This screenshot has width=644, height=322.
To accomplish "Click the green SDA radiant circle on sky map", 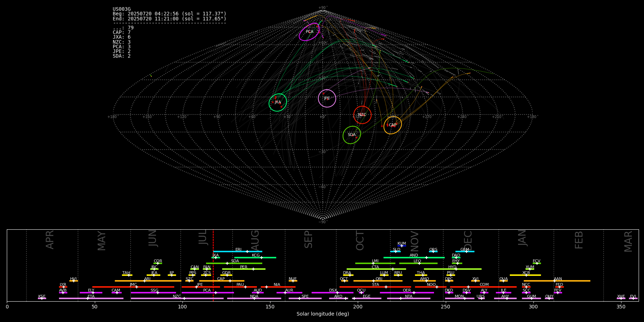I will 352,135.
